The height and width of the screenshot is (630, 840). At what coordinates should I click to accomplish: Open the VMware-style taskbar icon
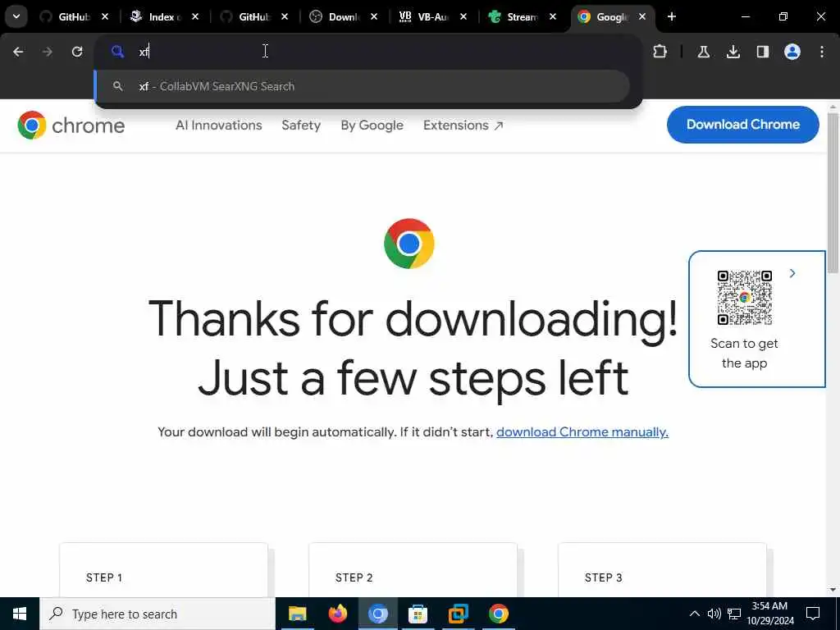click(x=458, y=614)
